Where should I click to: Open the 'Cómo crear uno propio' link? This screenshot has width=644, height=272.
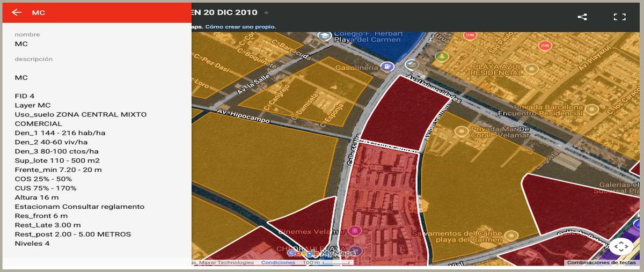(240, 26)
